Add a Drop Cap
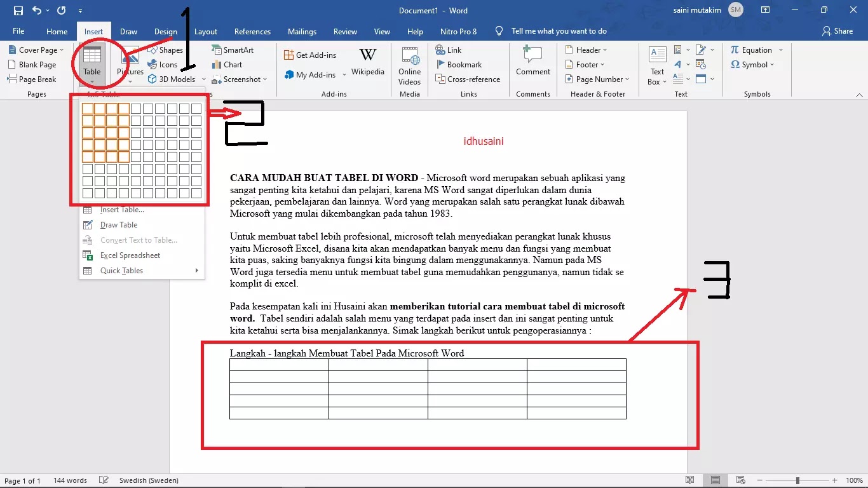Screen dimensions: 868x488 681,79
